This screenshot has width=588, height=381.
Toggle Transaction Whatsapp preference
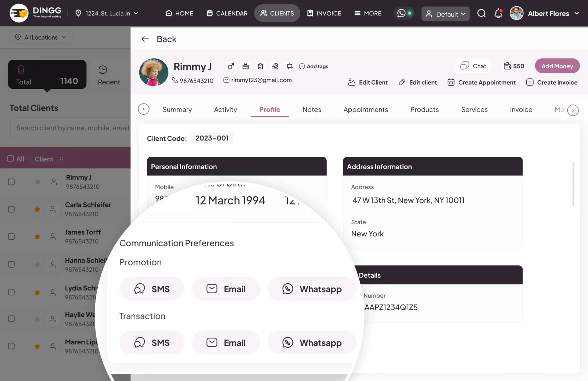click(312, 342)
